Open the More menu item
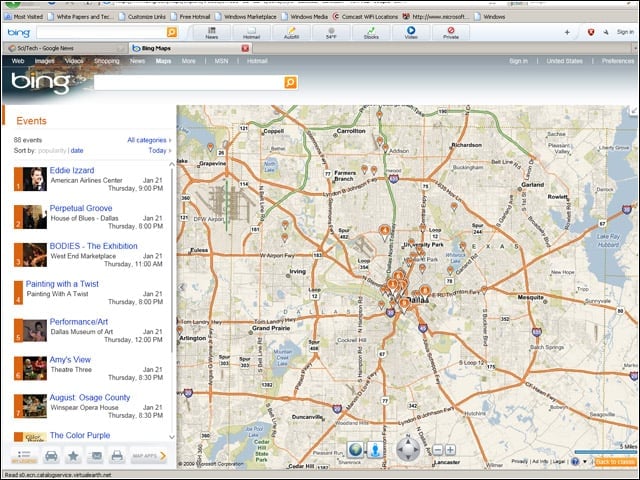 click(x=189, y=61)
